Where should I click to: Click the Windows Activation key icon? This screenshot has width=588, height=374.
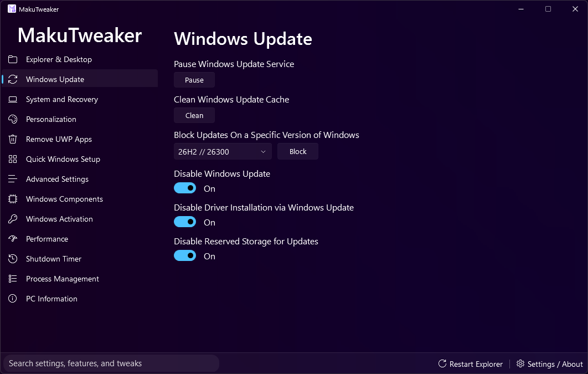click(x=13, y=219)
